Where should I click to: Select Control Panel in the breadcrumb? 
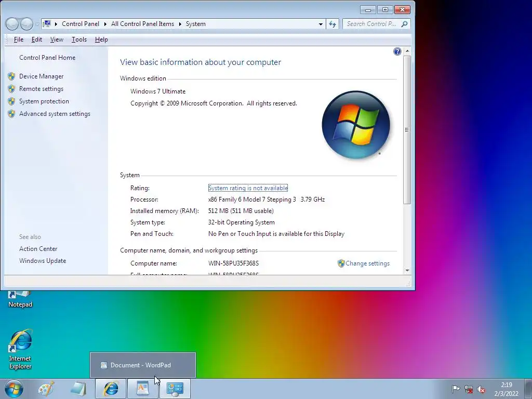[81, 24]
